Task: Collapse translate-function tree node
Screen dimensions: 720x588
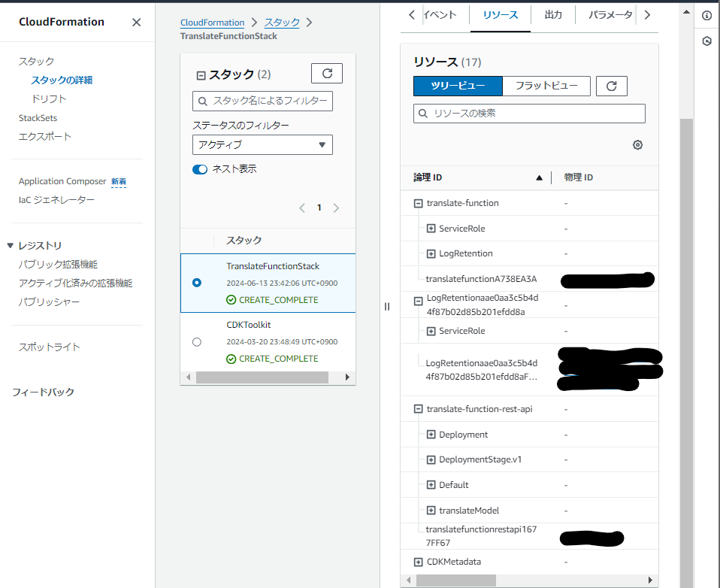Action: coord(418,203)
